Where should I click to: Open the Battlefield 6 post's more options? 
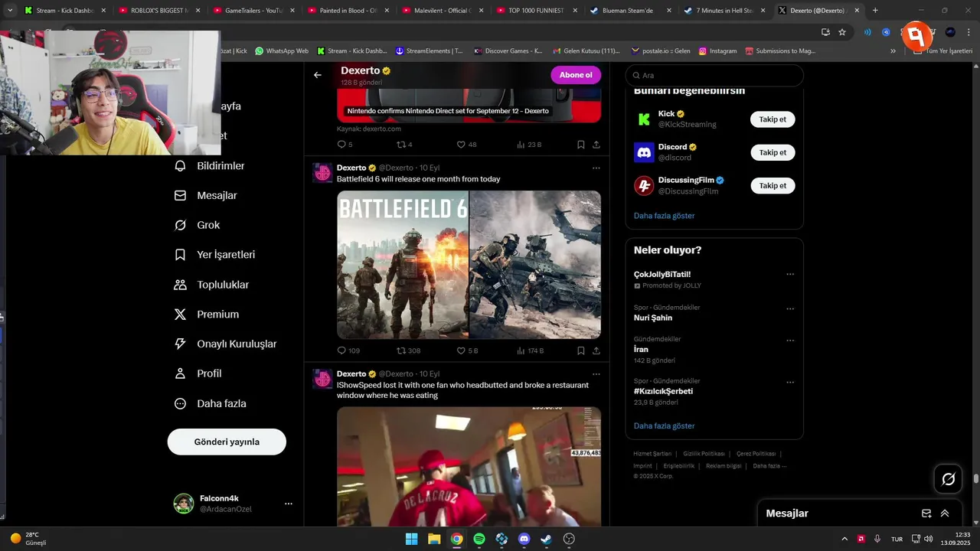pyautogui.click(x=596, y=168)
